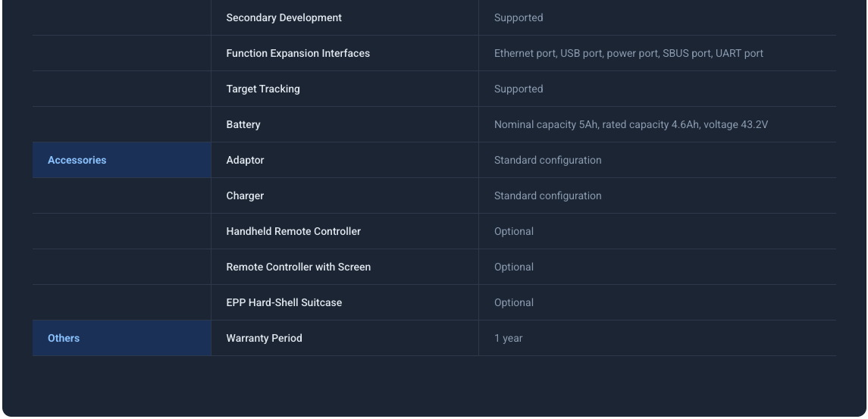The image size is (868, 419).
Task: Click the Others category cell
Action: click(x=121, y=338)
